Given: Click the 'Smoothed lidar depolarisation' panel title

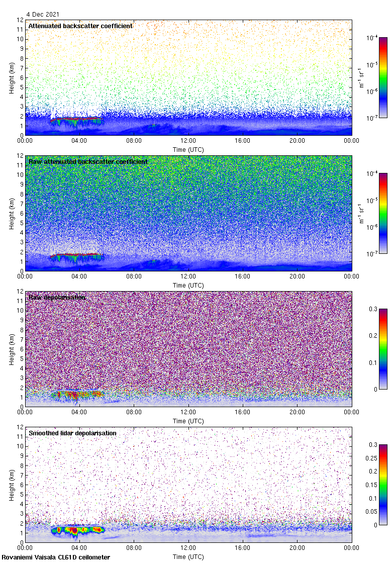Looking at the screenshot, I should tap(72, 433).
